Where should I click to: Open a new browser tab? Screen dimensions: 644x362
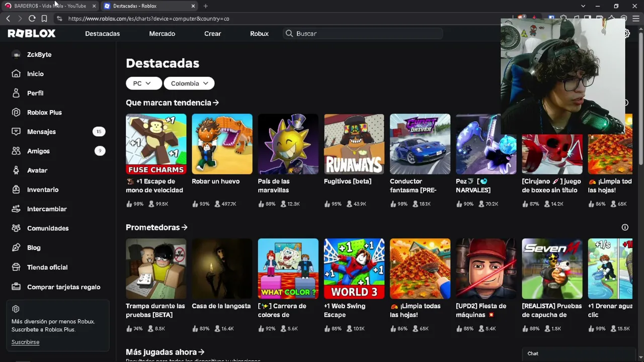(205, 6)
